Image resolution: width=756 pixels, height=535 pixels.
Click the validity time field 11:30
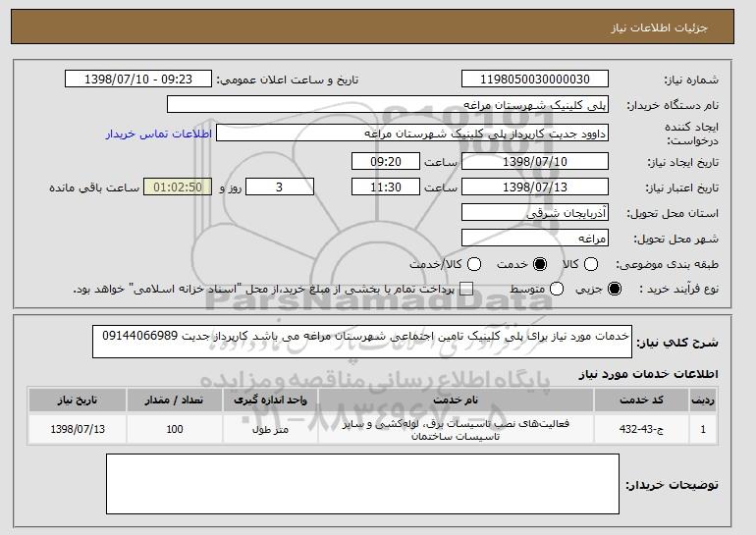pos(386,187)
